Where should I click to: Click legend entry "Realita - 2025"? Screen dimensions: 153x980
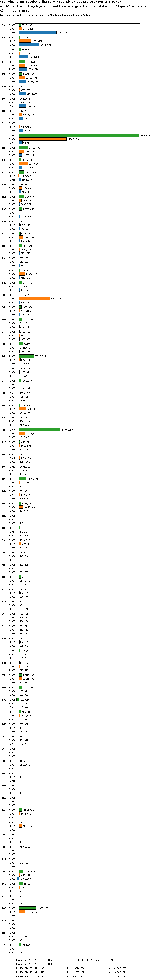pos(34,960)
